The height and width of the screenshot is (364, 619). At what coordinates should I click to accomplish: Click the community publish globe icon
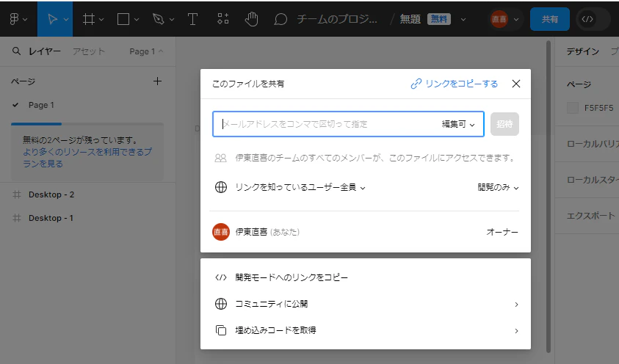click(221, 304)
